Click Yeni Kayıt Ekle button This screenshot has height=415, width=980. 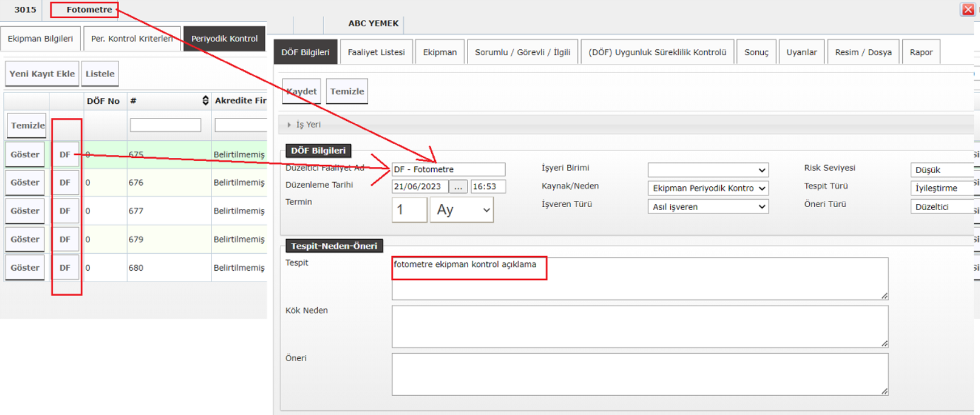(42, 74)
